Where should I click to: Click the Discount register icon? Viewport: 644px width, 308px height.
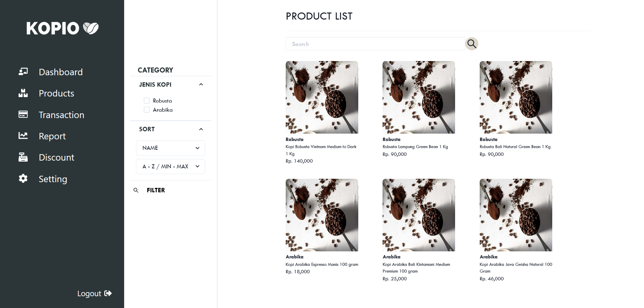23,157
